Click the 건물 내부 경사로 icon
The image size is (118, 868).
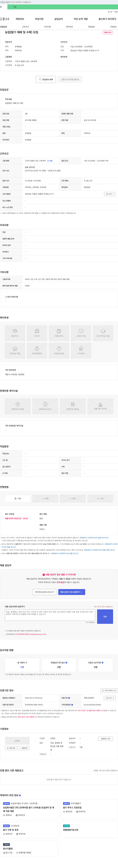coord(100,406)
